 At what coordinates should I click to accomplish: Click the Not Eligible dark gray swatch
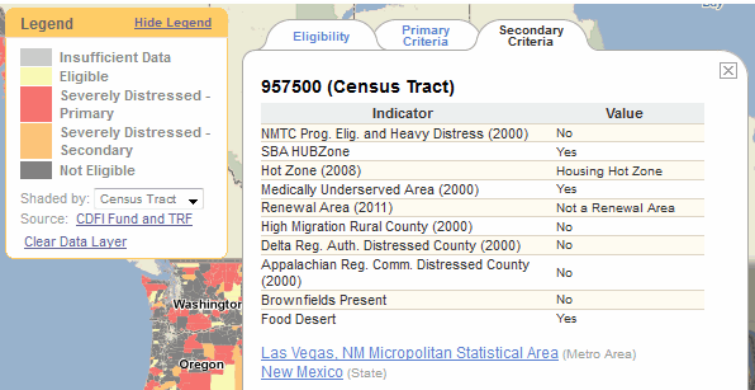(x=36, y=170)
